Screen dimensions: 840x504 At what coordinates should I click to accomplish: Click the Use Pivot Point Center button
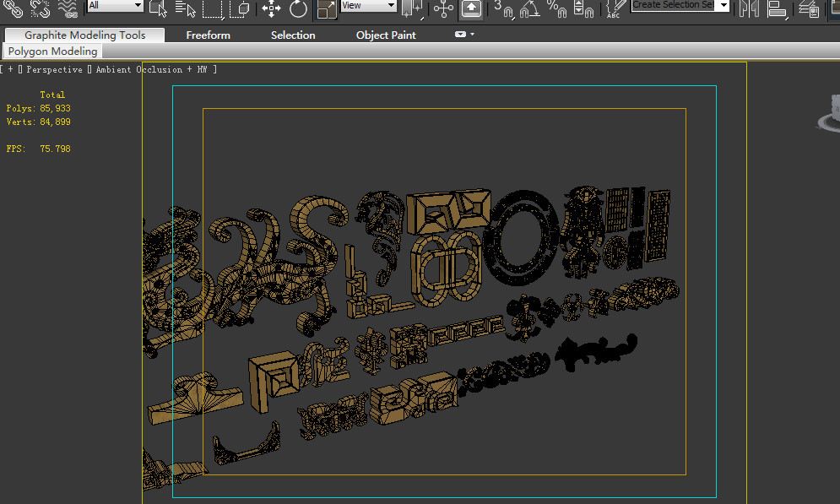point(412,8)
